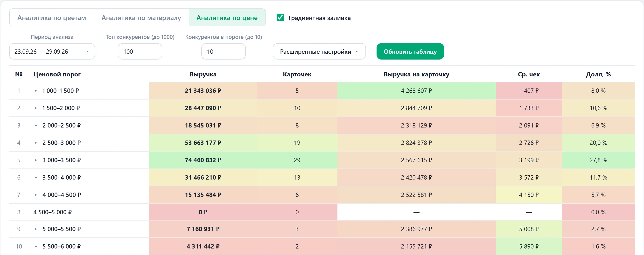Expand row 5 500–6 000 ₽ arrow
The width and height of the screenshot is (644, 255).
pos(36,247)
